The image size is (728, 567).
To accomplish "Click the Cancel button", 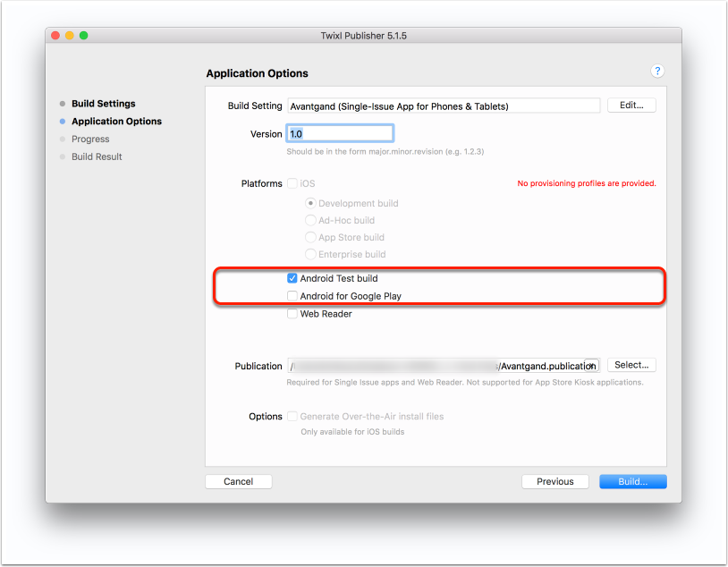I will pyautogui.click(x=238, y=481).
